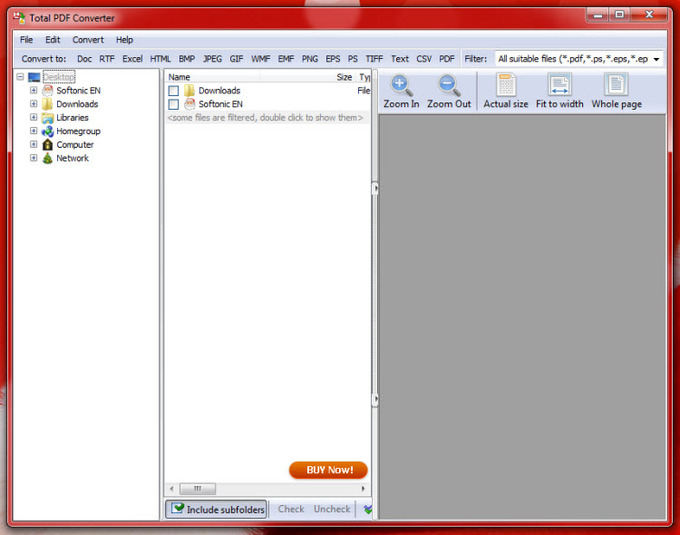This screenshot has height=535, width=680.
Task: Select the Actual size view icon
Action: pyautogui.click(x=506, y=85)
